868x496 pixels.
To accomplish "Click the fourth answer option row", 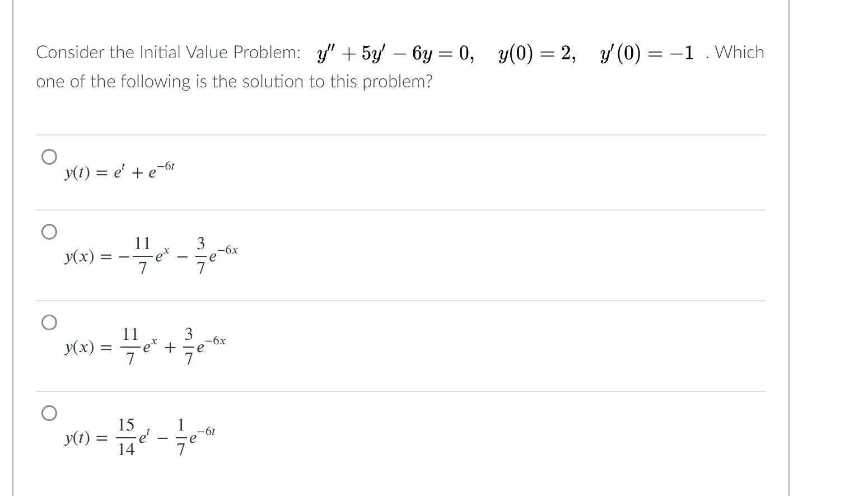I will click(x=392, y=437).
